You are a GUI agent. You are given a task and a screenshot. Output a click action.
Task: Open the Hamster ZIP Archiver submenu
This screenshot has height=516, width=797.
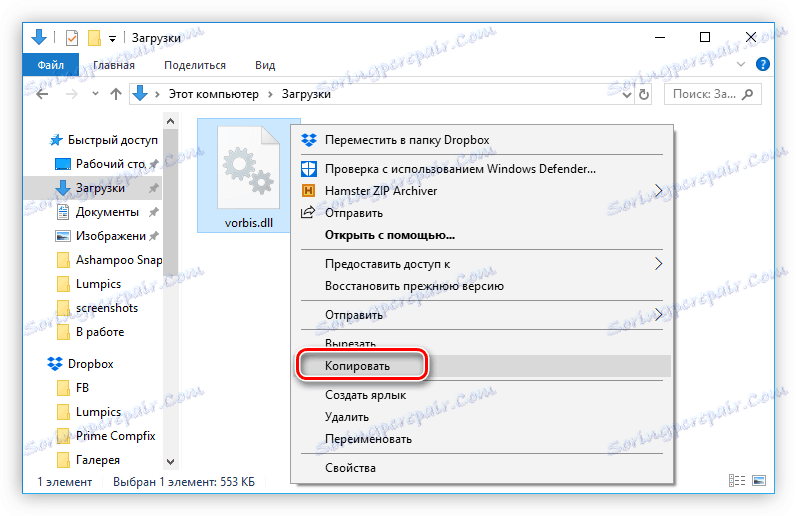[x=482, y=191]
